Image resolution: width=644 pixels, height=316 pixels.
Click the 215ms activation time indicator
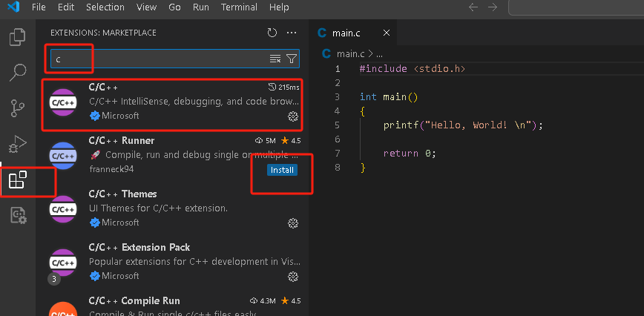coord(284,87)
